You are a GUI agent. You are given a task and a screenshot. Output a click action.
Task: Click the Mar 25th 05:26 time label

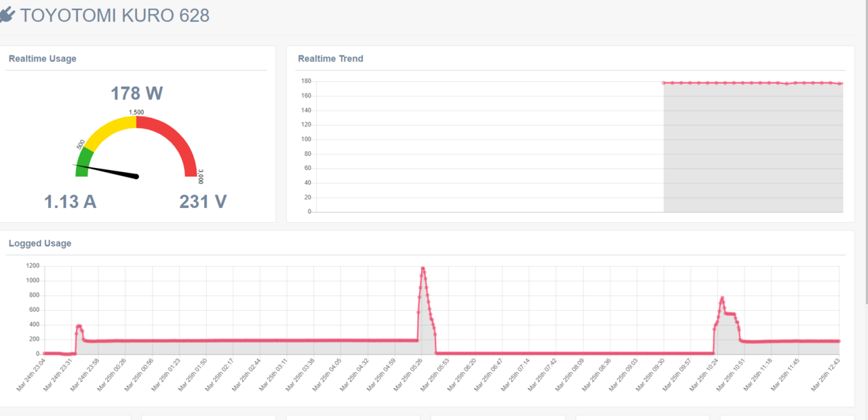pyautogui.click(x=408, y=374)
